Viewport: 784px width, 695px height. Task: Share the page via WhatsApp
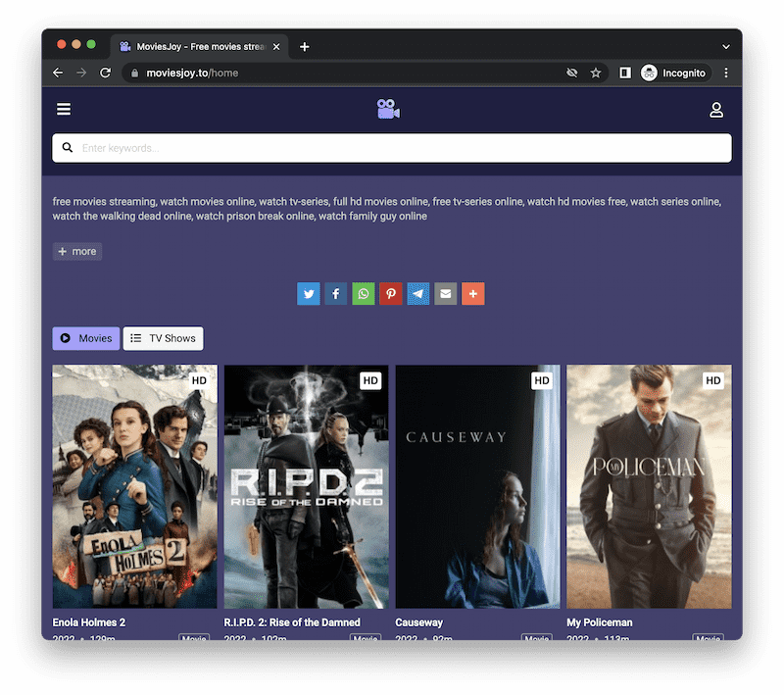(364, 293)
